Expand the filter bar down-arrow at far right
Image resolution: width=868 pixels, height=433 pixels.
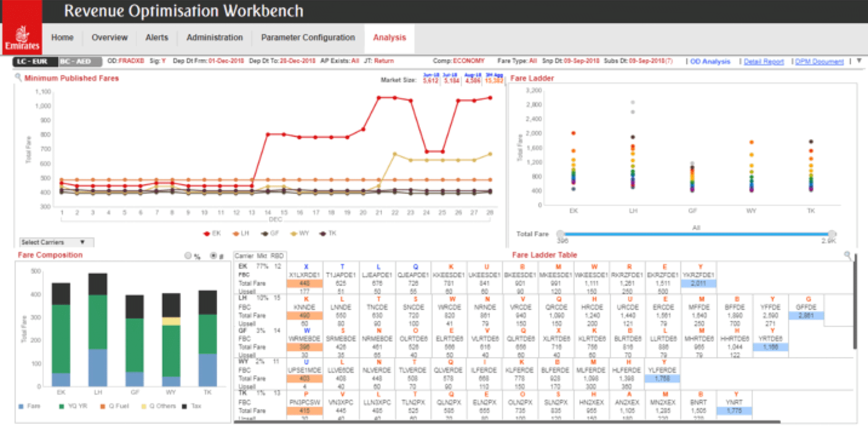tap(859, 61)
